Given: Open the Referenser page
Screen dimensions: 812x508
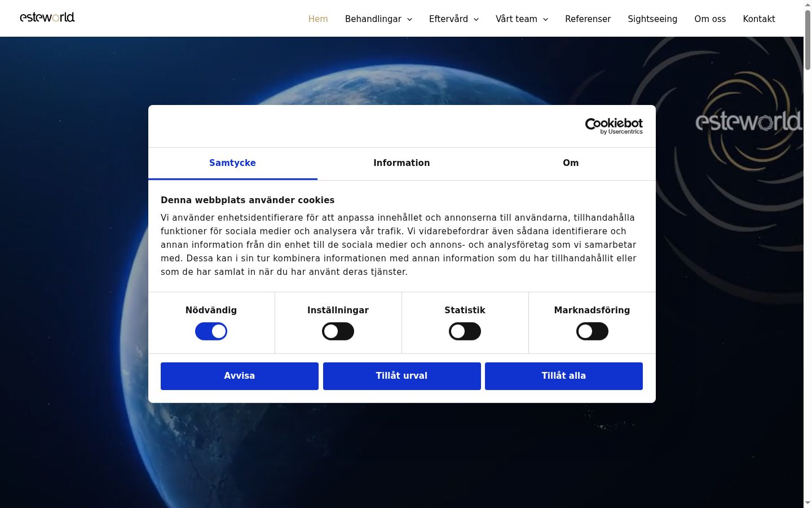Looking at the screenshot, I should click(x=588, y=19).
